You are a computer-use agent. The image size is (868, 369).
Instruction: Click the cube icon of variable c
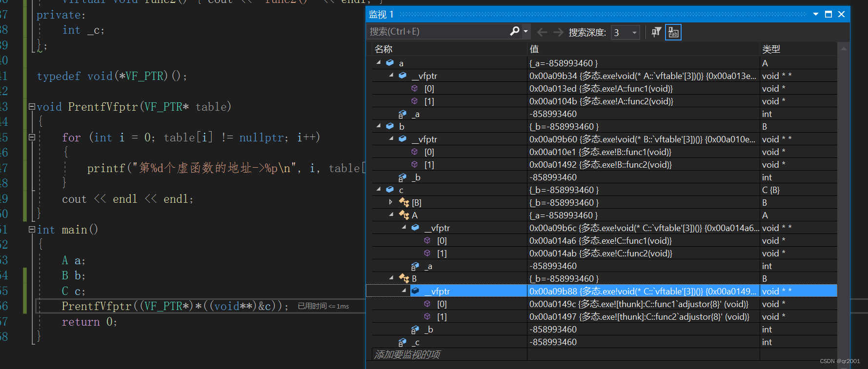point(390,190)
